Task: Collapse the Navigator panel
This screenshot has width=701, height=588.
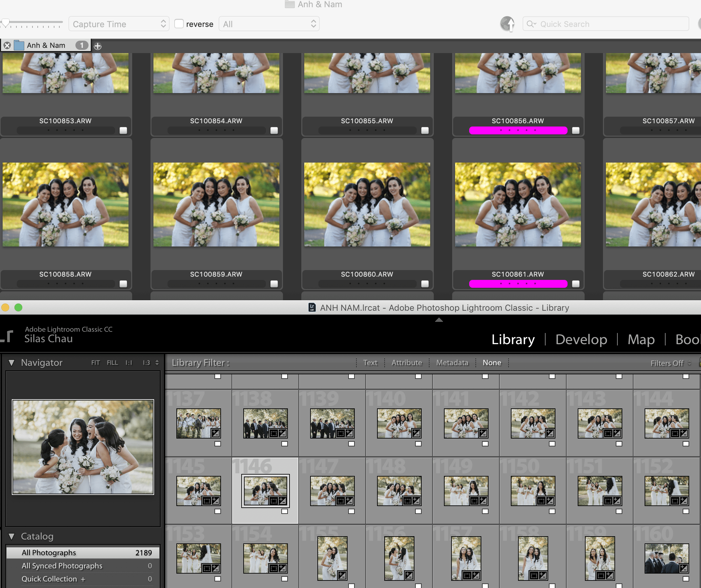Action: point(12,363)
